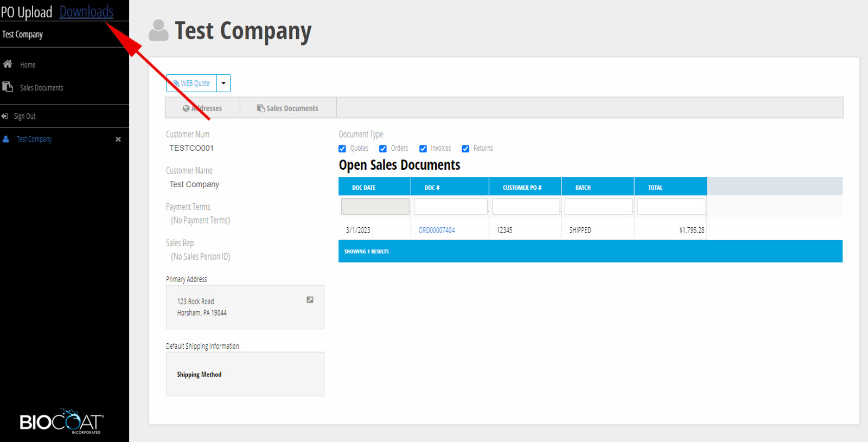Disable the Invoices checkbox
Viewport: 868px width, 442px height.
pos(423,149)
